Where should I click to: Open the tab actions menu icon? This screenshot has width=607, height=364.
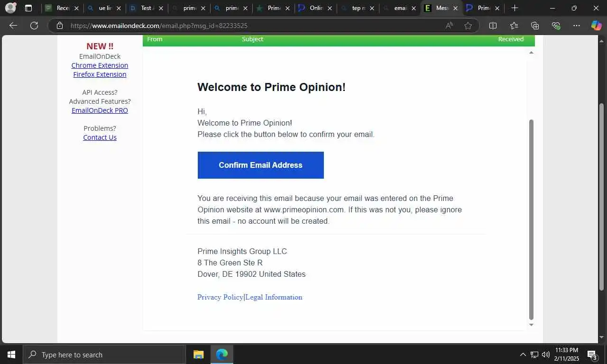[x=28, y=8]
